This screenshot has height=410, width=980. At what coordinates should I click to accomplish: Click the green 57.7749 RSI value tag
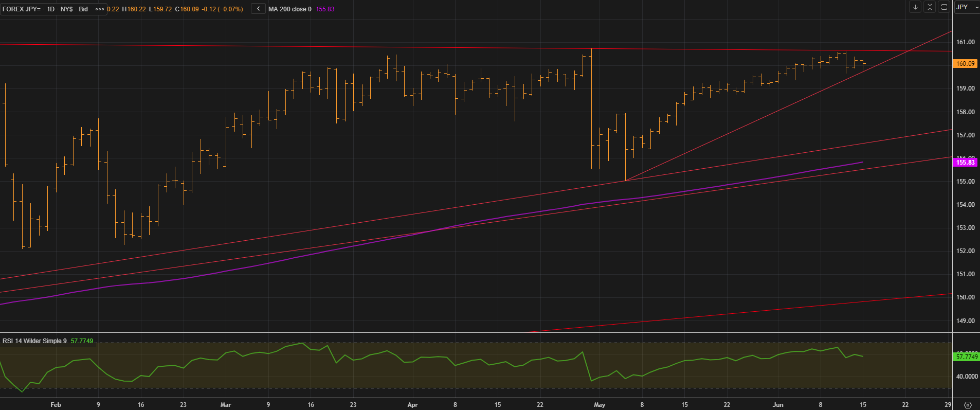(967, 356)
